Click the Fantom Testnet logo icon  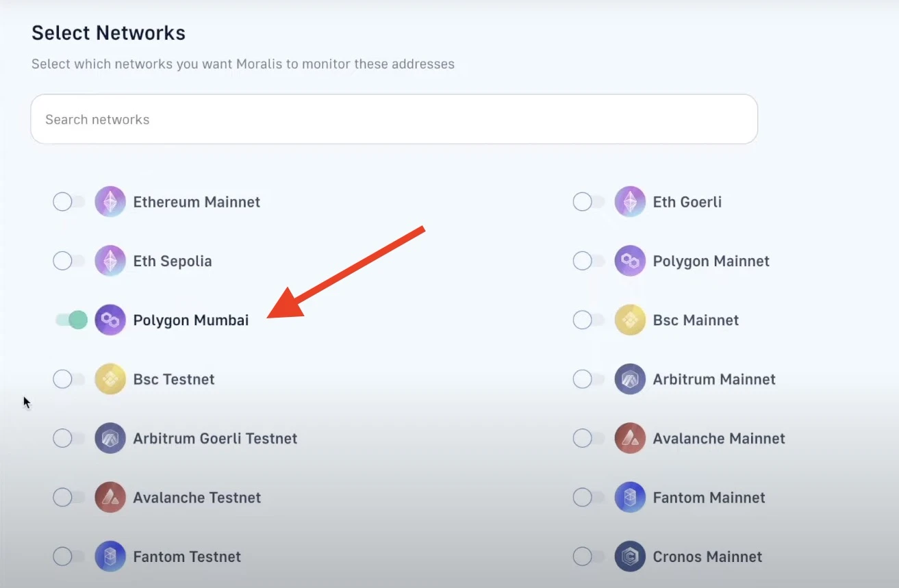point(110,557)
